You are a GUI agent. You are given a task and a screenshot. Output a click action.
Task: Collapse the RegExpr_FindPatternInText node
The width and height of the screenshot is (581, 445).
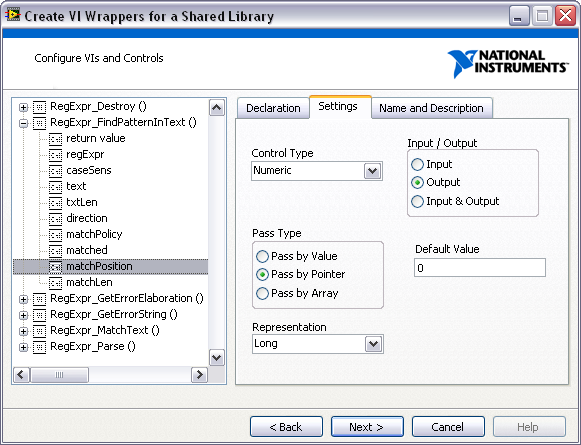(23, 123)
